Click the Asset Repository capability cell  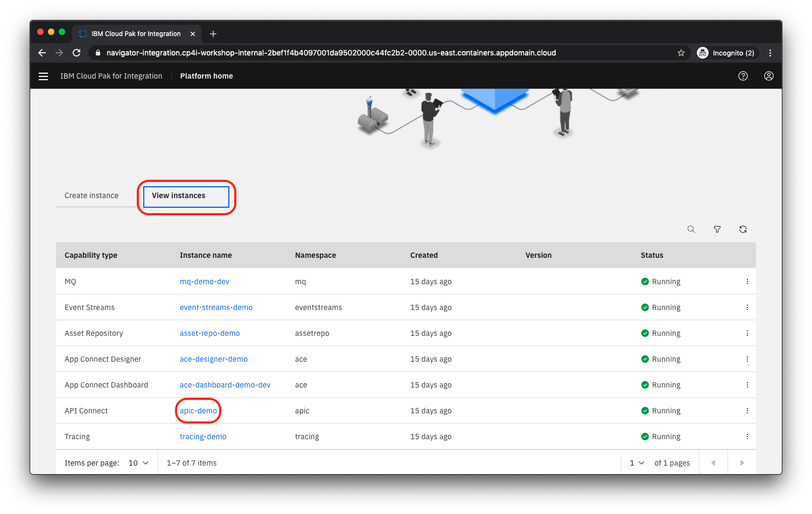click(94, 333)
